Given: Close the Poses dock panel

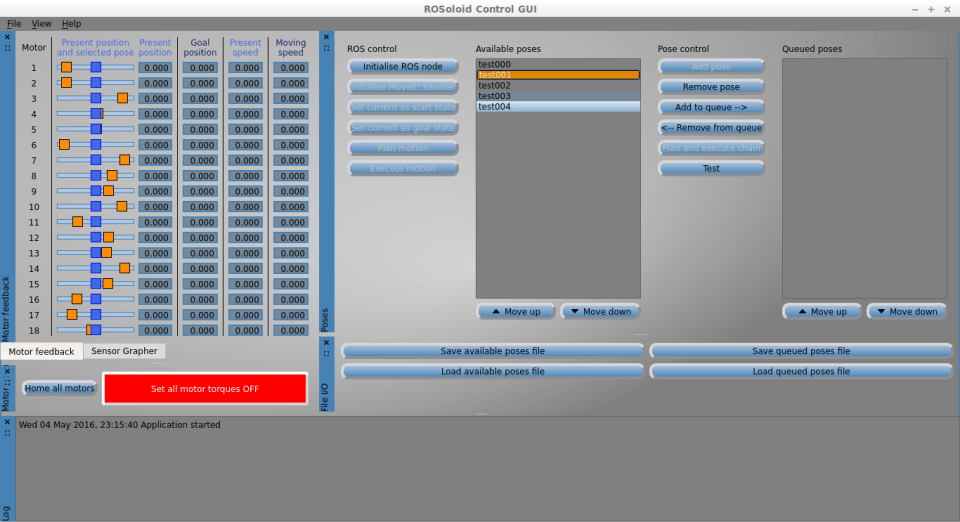Looking at the screenshot, I should coord(326,37).
